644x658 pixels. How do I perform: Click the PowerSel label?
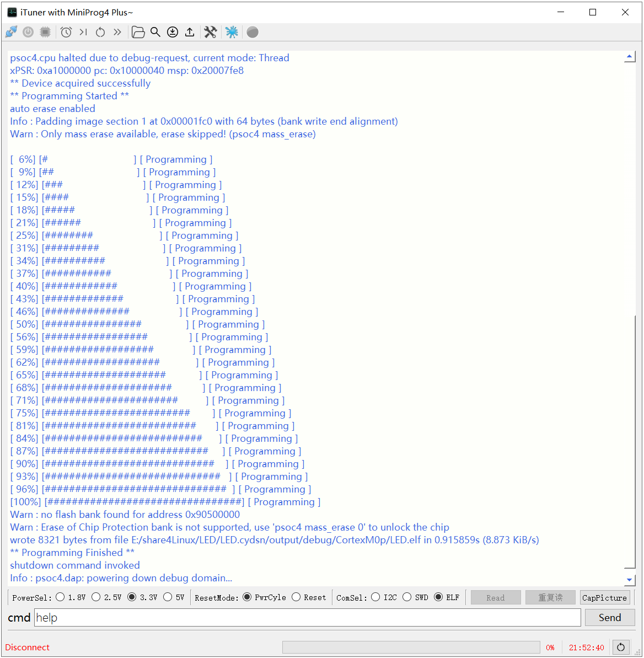click(x=32, y=597)
